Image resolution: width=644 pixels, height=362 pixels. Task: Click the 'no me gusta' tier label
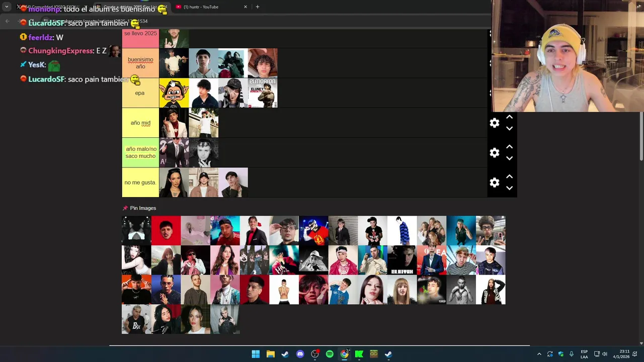[140, 183]
